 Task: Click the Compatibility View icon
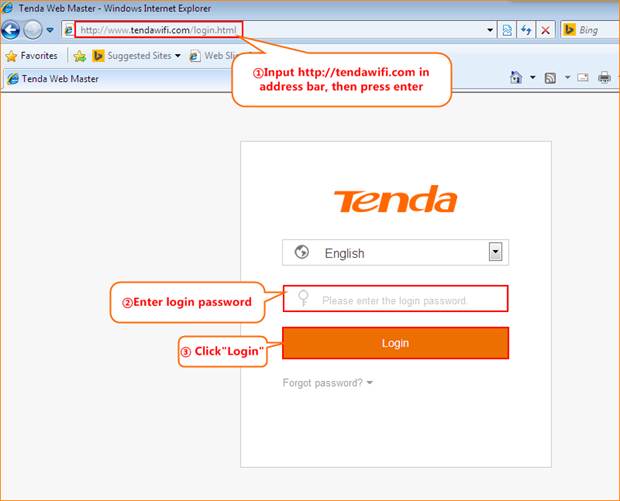pos(507,31)
